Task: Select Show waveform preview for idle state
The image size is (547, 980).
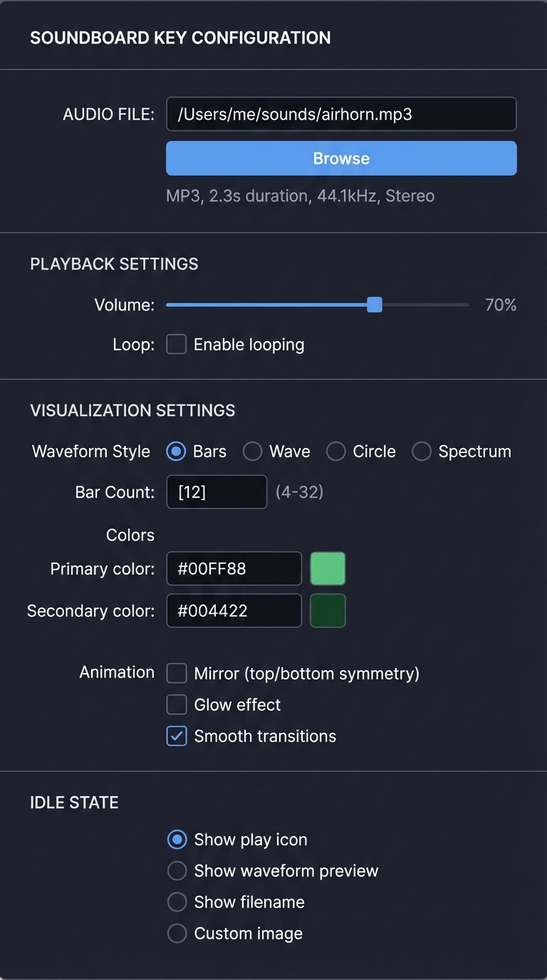Action: click(176, 870)
